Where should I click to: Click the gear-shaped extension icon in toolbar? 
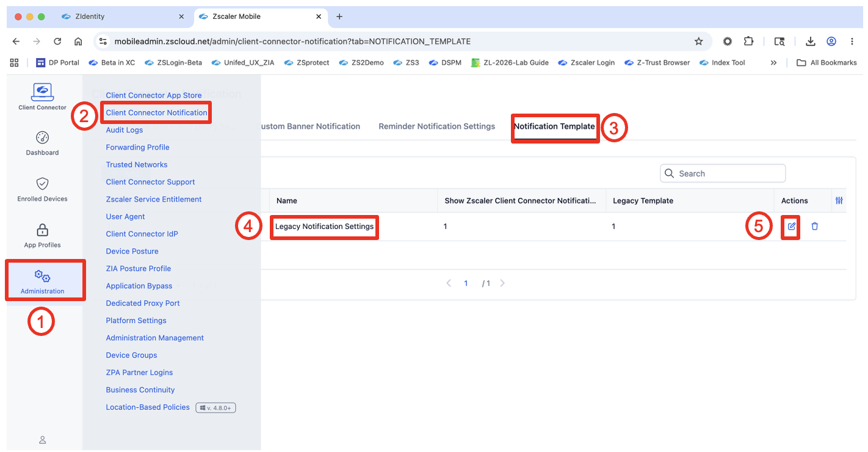pyautogui.click(x=728, y=42)
